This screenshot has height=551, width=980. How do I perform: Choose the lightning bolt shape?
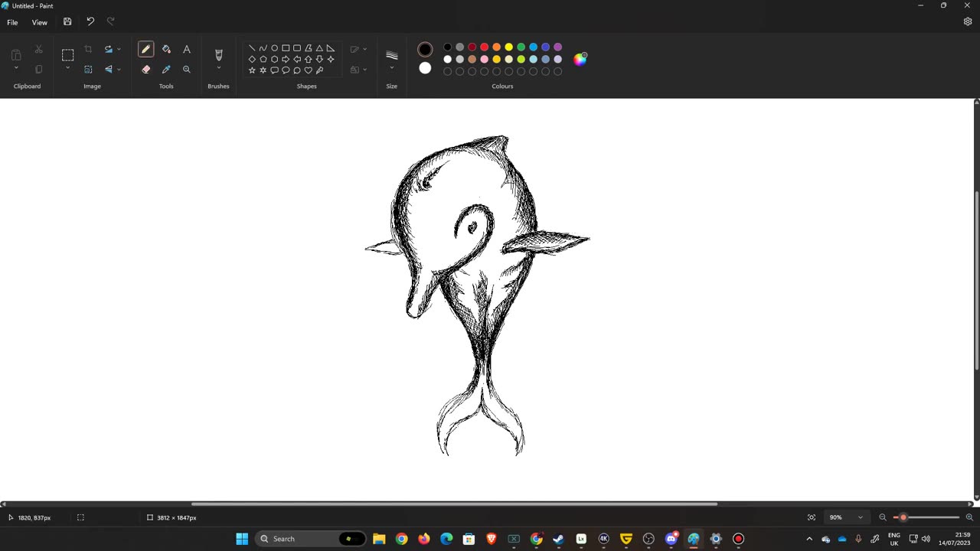pos(319,70)
